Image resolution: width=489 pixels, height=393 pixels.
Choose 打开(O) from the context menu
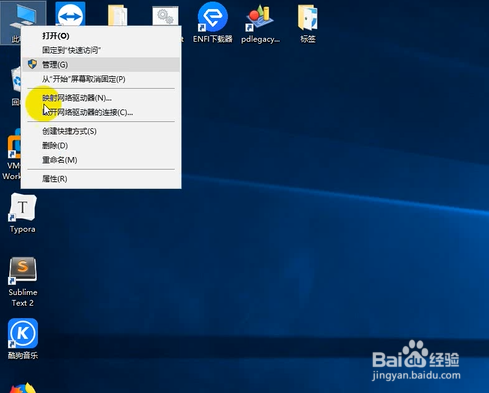coord(101,36)
